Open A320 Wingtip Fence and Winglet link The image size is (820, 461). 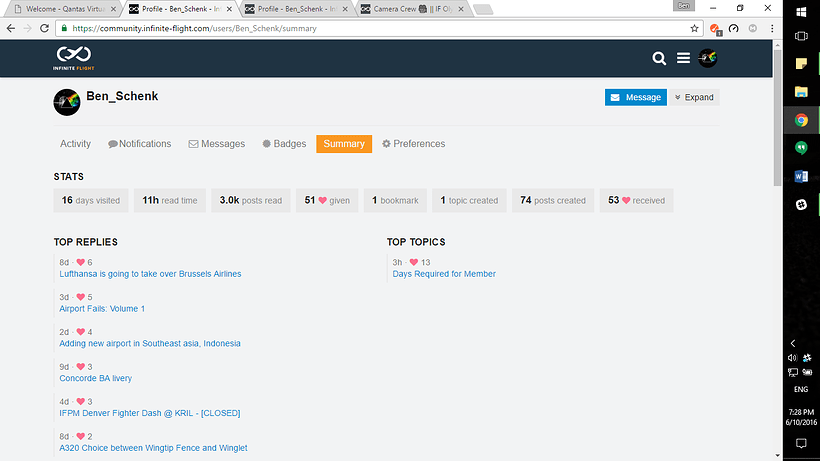(153, 448)
